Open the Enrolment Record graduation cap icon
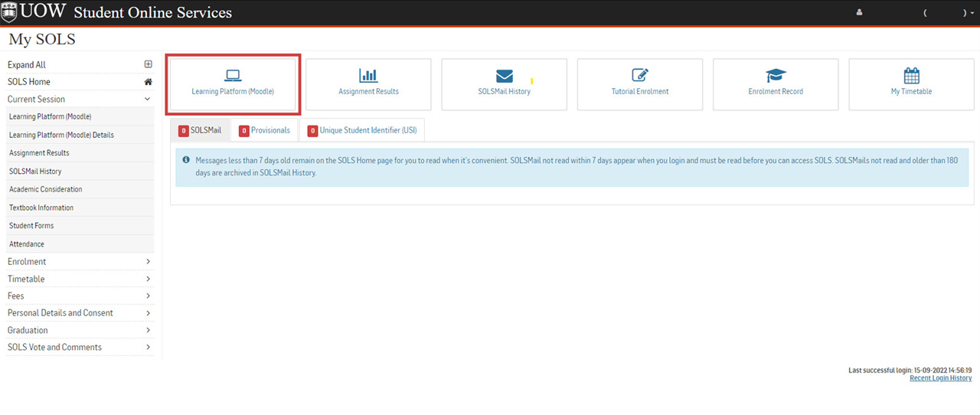980x415 pixels. pyautogui.click(x=776, y=75)
